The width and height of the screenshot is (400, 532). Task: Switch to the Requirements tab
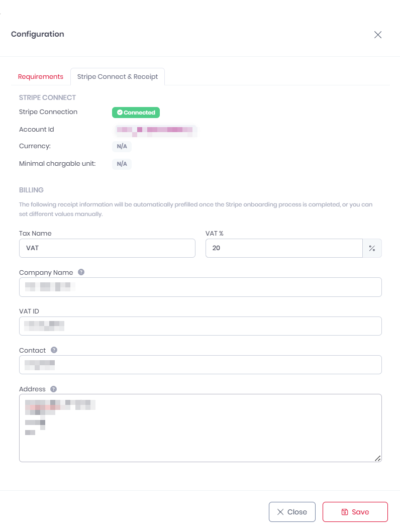pos(41,76)
